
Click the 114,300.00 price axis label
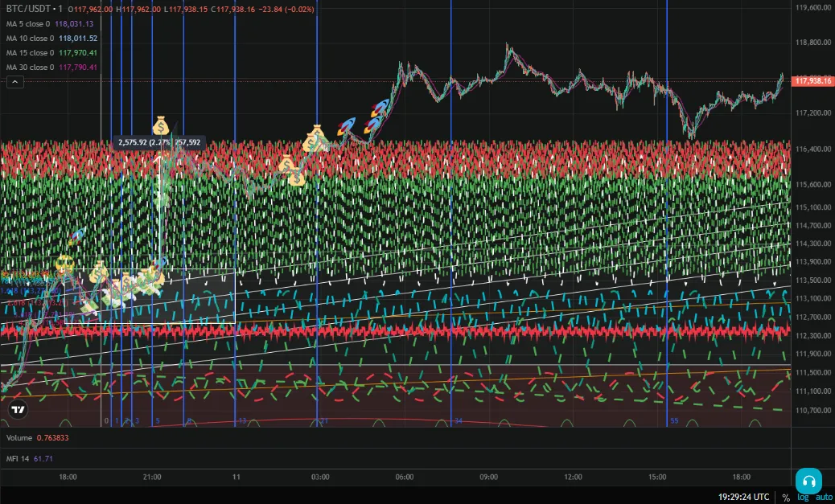click(x=812, y=244)
